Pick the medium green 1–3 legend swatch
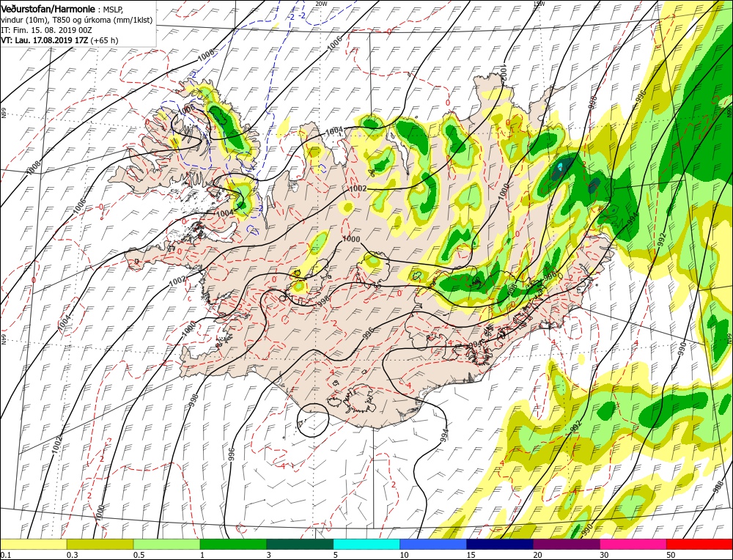This screenshot has width=733, height=560. (x=233, y=544)
